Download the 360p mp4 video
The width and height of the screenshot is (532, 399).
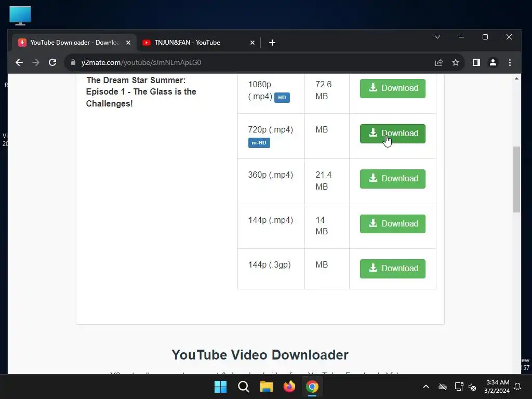[x=393, y=179]
